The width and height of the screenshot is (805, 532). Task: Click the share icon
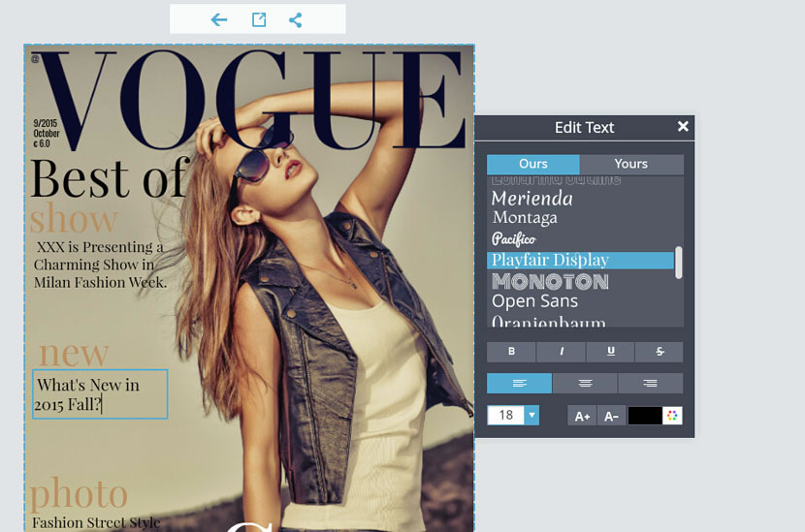tap(295, 20)
